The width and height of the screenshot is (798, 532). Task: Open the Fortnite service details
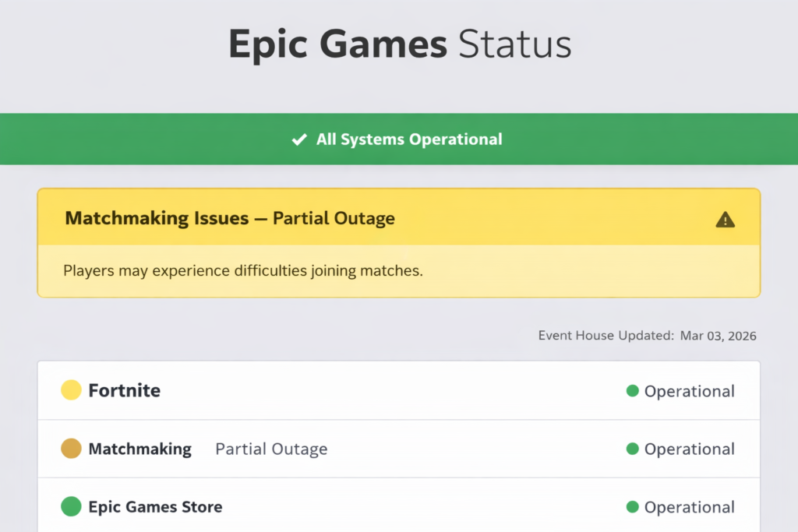(x=124, y=390)
